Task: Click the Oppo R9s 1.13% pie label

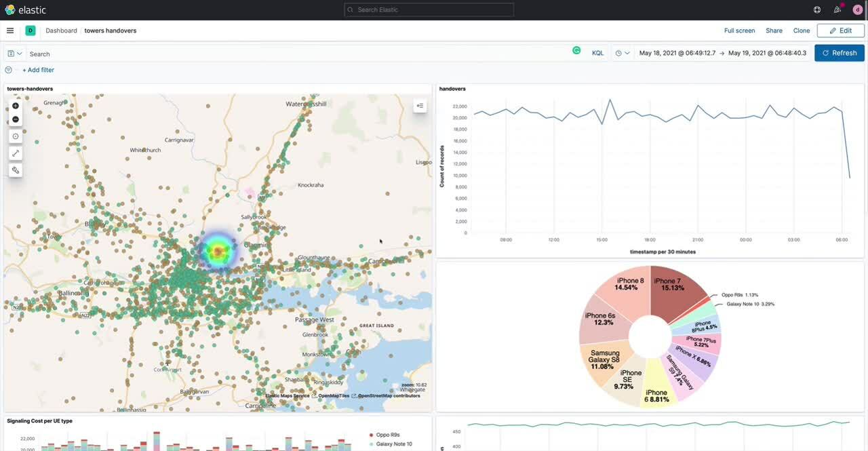Action: click(738, 295)
